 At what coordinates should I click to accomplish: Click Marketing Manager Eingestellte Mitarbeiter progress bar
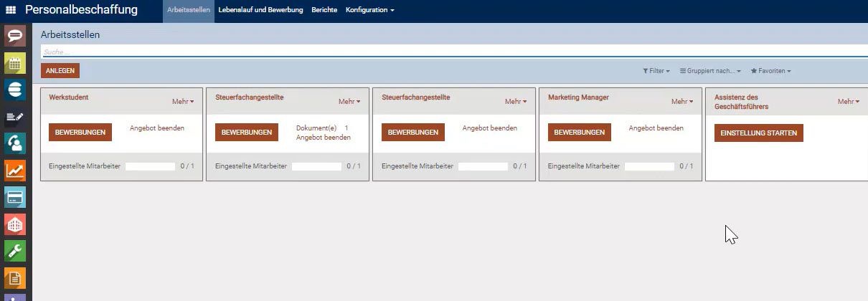pyautogui.click(x=650, y=166)
